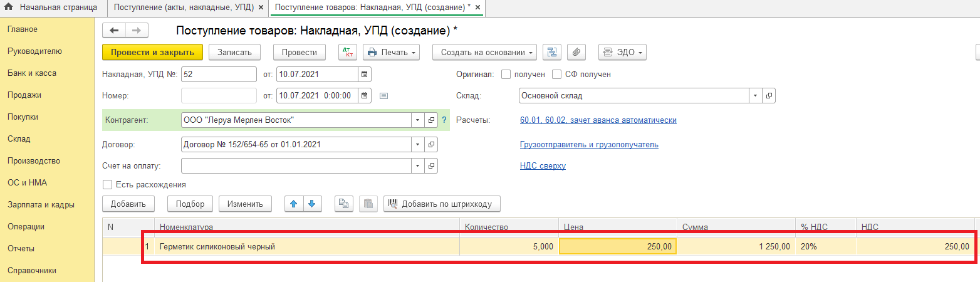Click the paperclip attached files icon

click(x=576, y=53)
